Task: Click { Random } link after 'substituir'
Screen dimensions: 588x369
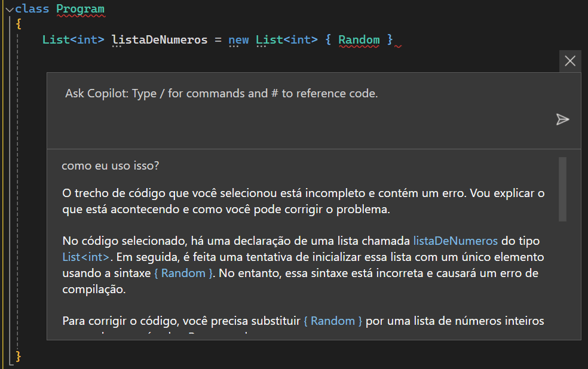Action: [x=333, y=321]
